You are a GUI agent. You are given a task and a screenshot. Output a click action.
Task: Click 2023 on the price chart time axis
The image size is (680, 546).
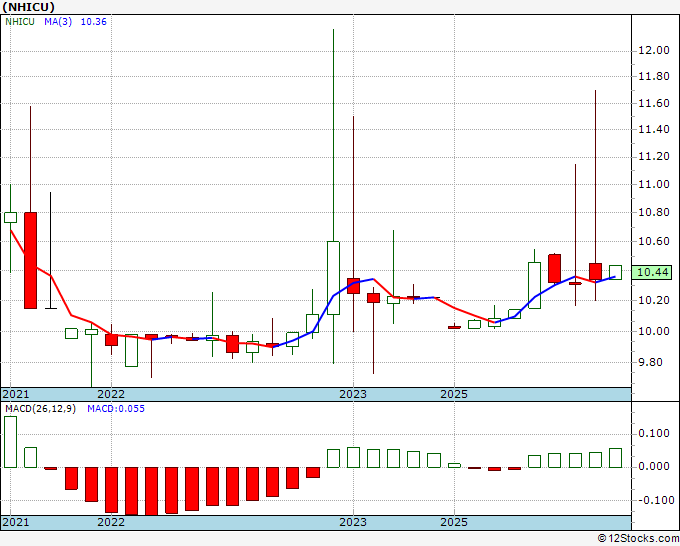[352, 394]
